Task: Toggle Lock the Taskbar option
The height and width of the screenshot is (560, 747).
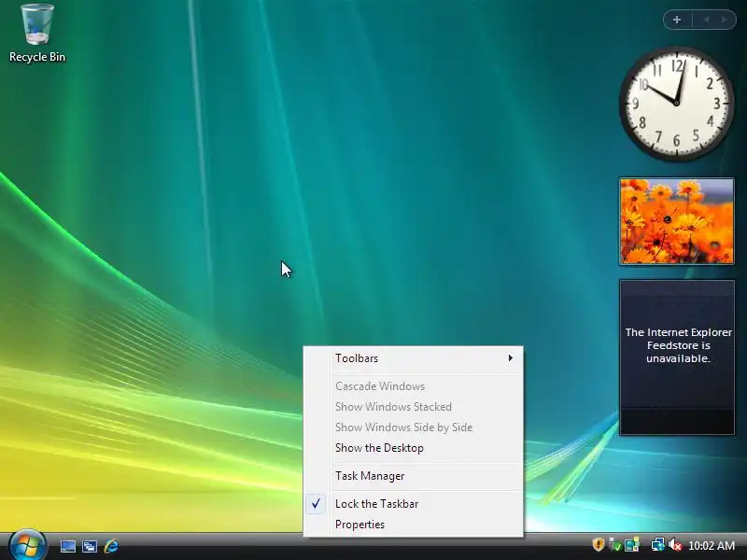Action: click(x=413, y=504)
